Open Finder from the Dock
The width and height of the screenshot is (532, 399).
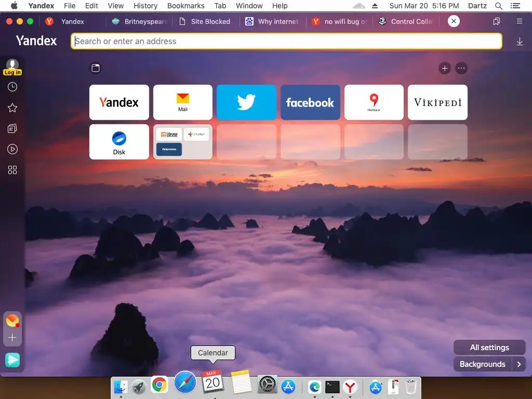pos(121,387)
